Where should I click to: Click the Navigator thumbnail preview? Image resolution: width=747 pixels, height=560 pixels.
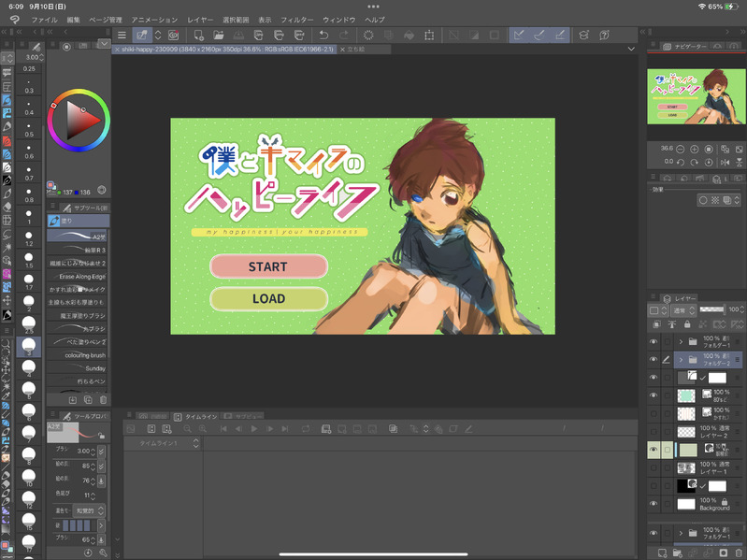(x=696, y=96)
